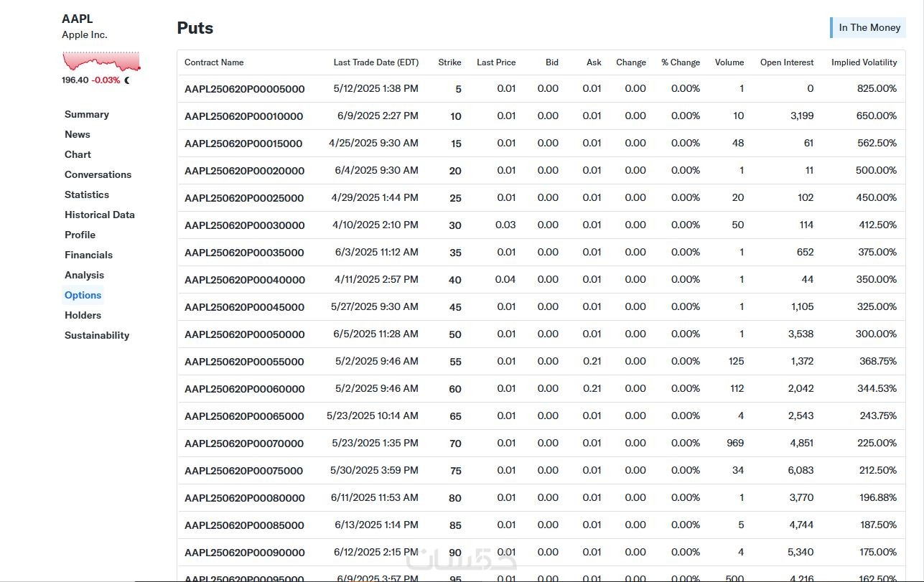Toggle the In The Money indicator
This screenshot has width=924, height=582.
869,27
